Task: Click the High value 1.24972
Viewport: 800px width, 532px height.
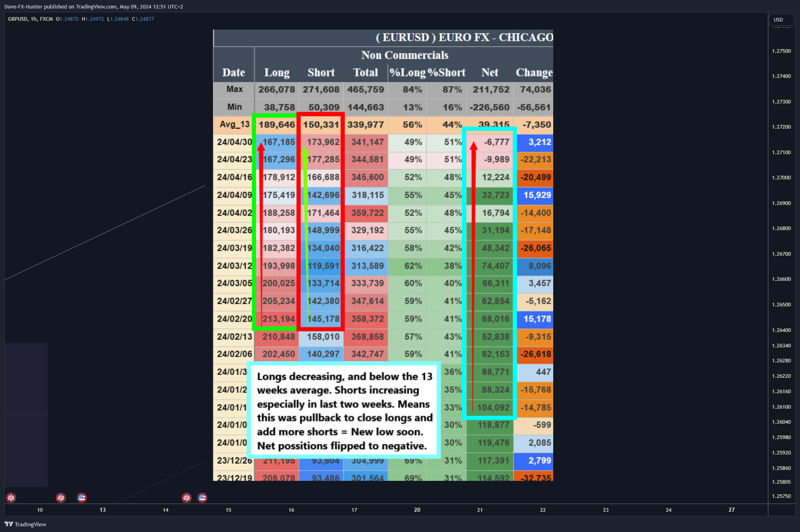Action: 94,19
